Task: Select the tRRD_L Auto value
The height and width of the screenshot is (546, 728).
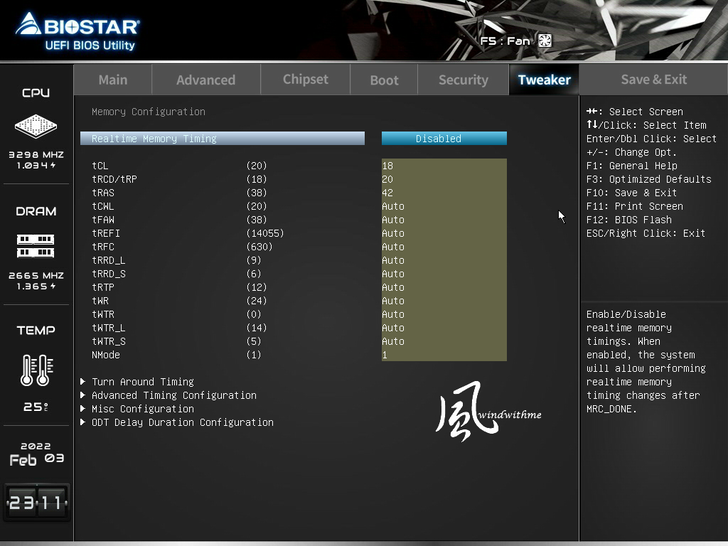Action: (x=444, y=260)
